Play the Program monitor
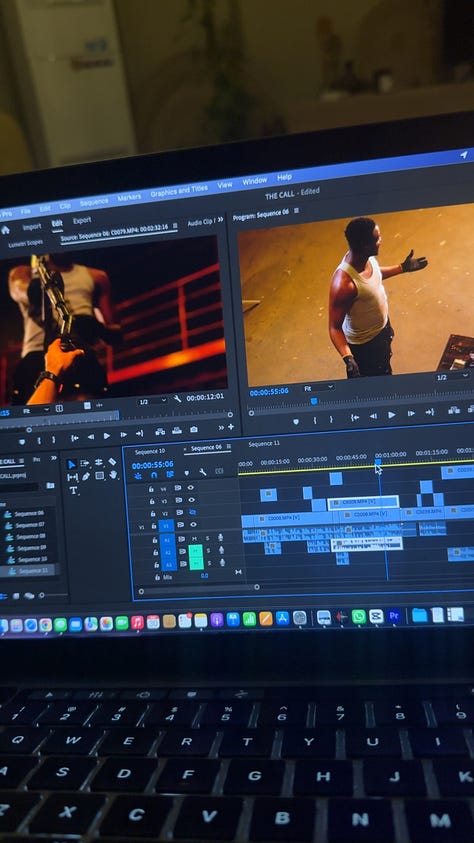Viewport: 474px width, 843px height. 392,415
